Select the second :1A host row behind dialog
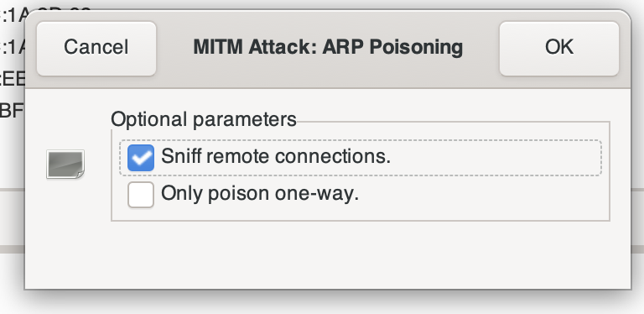This screenshot has height=314, width=644. (x=13, y=48)
